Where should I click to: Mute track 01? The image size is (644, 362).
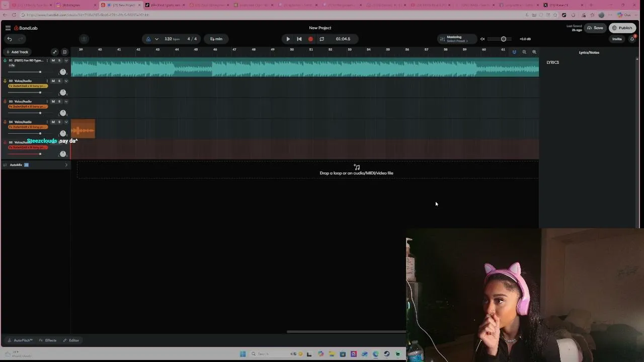tap(53, 60)
